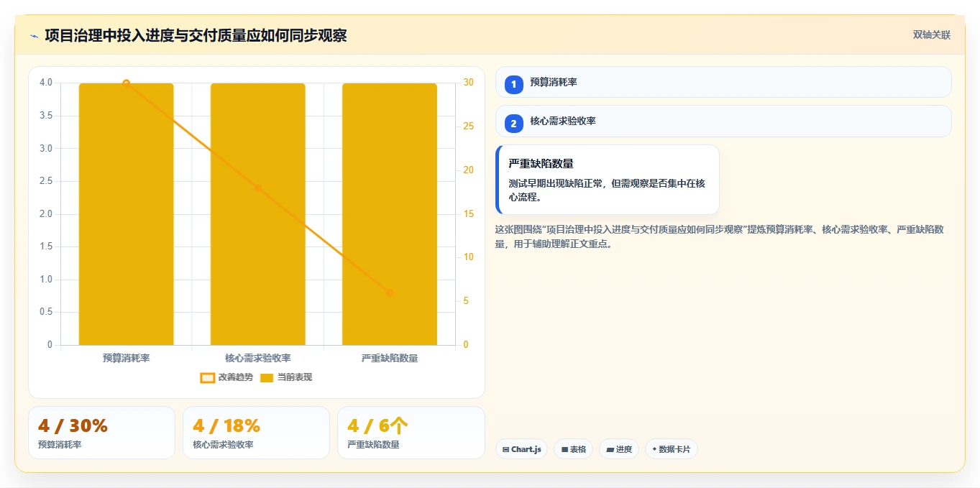Open the 严重缺陷数量 detail card
The height and width of the screenshot is (488, 980).
(x=608, y=180)
